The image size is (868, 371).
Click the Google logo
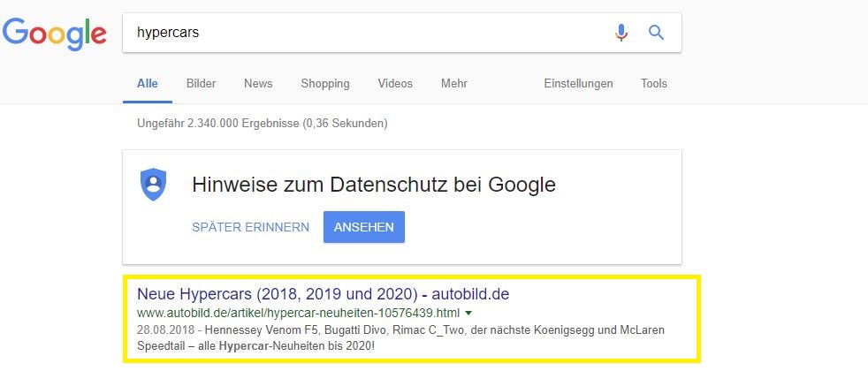[54, 34]
